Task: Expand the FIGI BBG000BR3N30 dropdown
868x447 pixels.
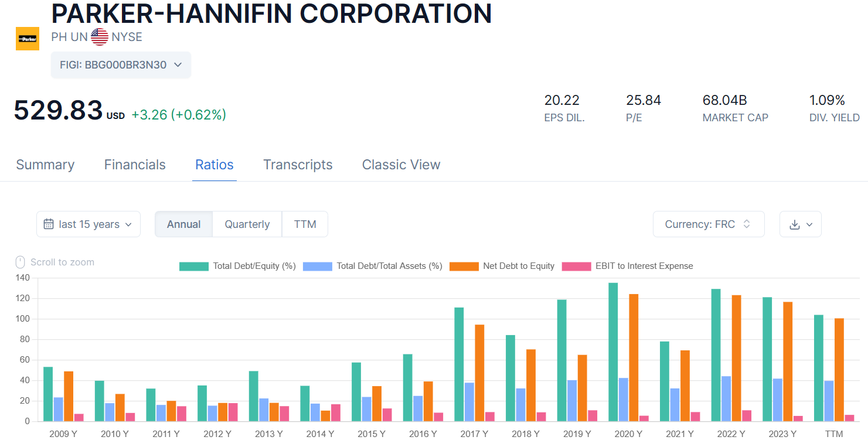Action: click(x=121, y=65)
